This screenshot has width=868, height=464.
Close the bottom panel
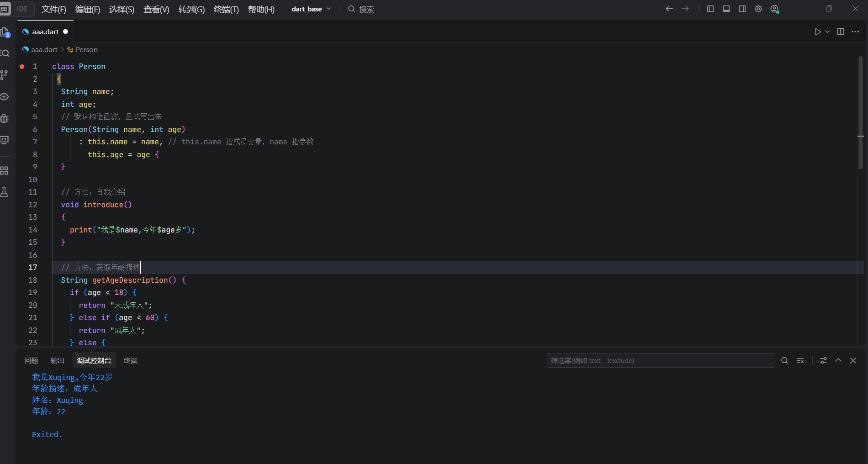coord(853,360)
